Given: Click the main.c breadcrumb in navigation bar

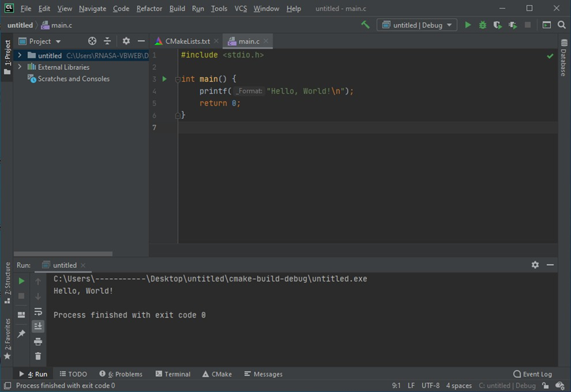Looking at the screenshot, I should click(57, 25).
